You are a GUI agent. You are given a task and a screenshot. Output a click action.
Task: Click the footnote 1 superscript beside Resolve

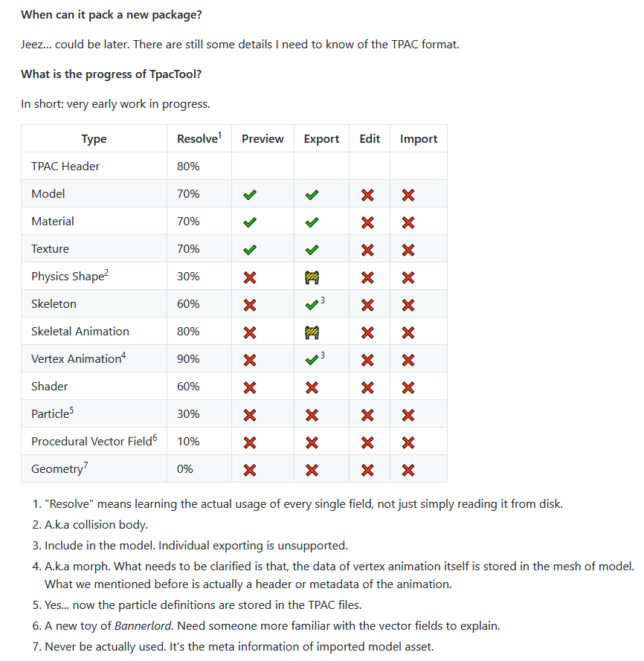tap(219, 135)
